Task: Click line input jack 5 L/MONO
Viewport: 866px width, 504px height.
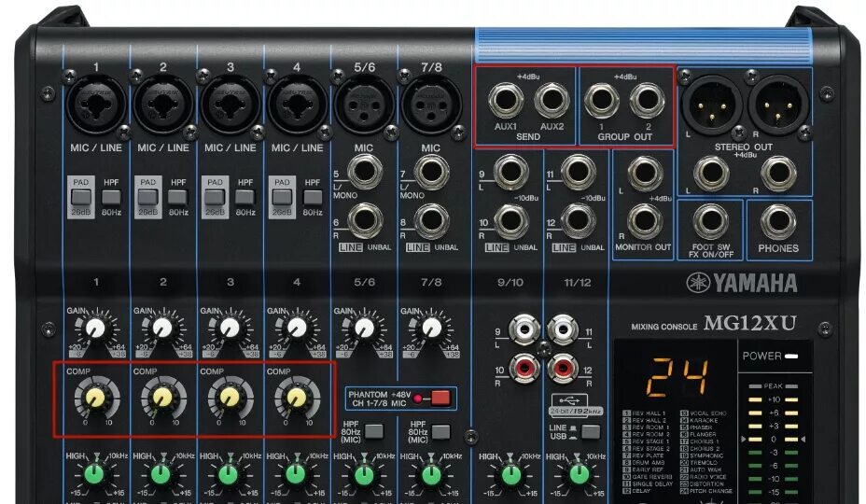Action: (365, 172)
